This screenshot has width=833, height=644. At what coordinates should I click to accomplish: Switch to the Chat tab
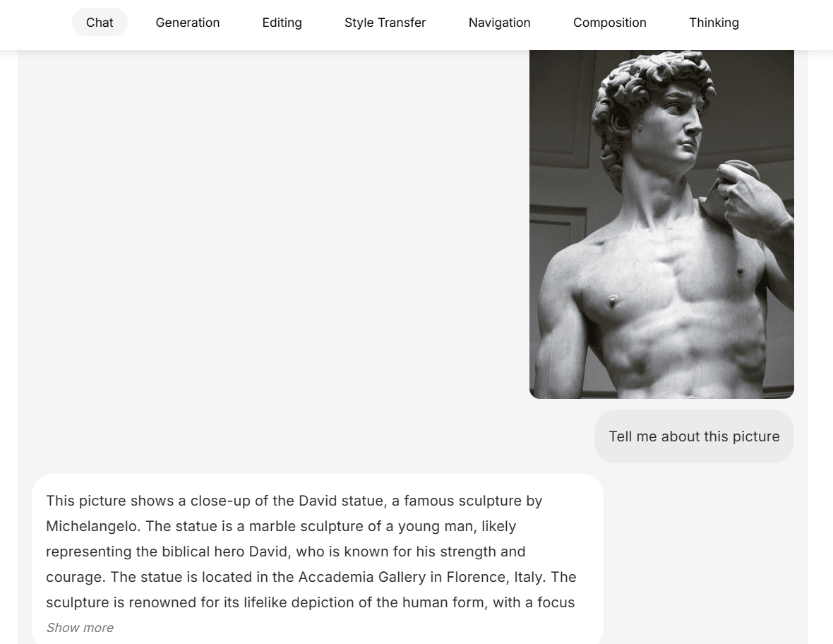tap(100, 23)
